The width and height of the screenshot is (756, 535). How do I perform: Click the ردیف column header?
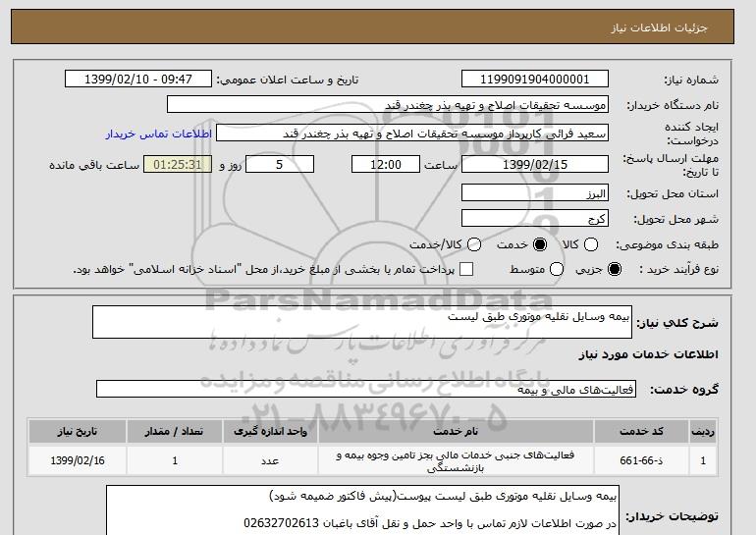click(703, 431)
